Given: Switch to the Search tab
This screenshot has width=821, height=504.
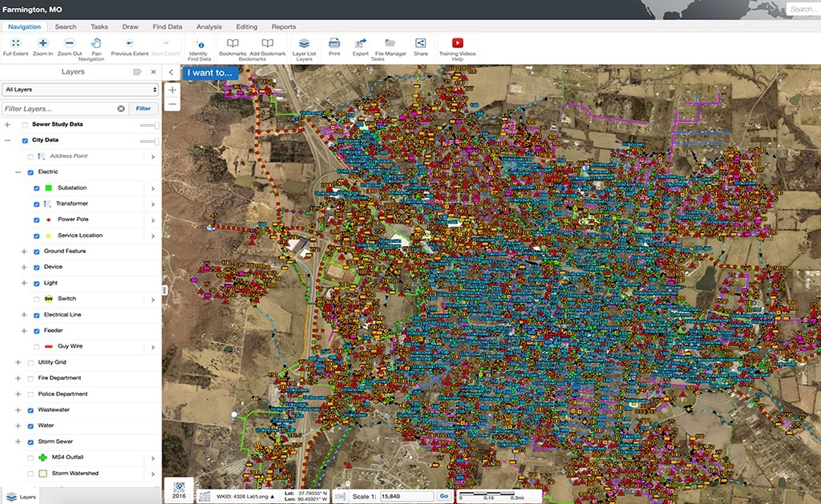Looking at the screenshot, I should (66, 26).
